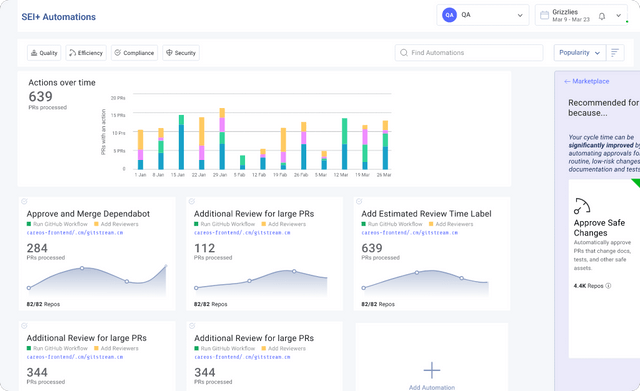Click the info icon beside 4.4K Repos
640x391 pixels.
tap(608, 286)
